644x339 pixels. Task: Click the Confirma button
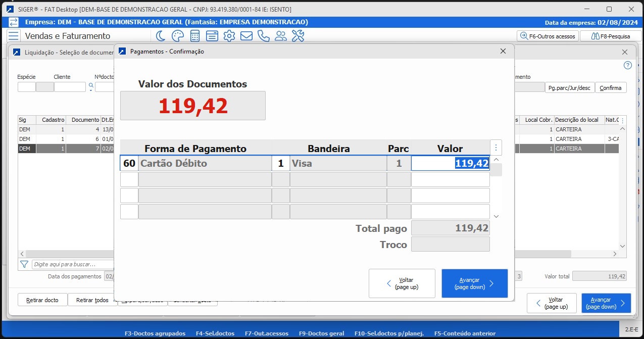coord(611,87)
